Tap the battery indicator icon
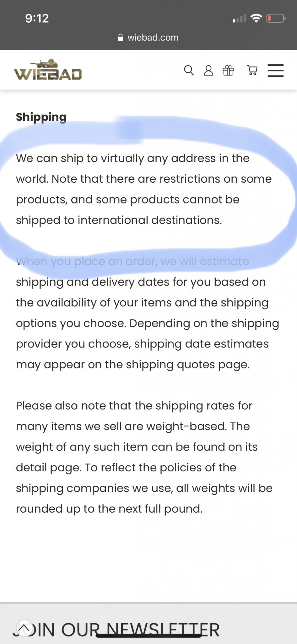This screenshot has width=297, height=644. [276, 18]
